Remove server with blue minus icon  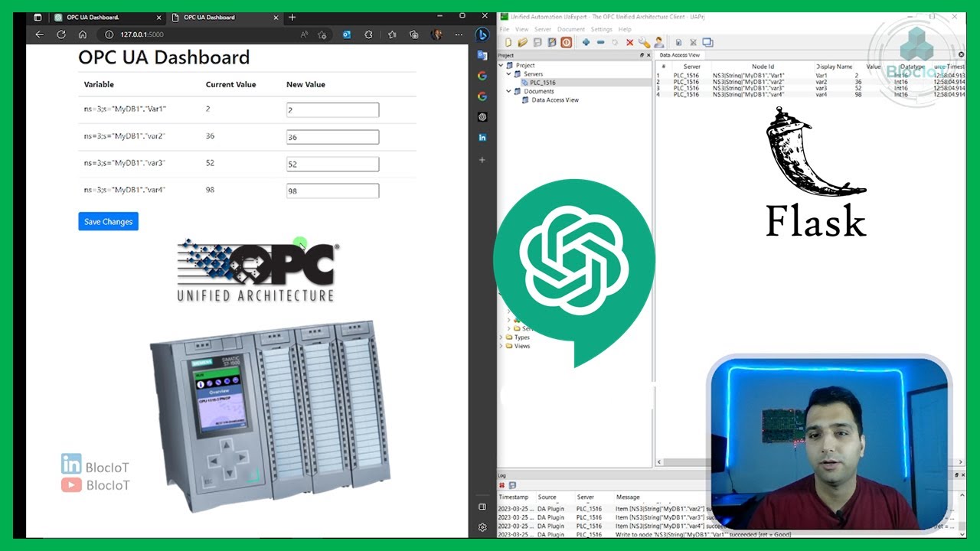click(600, 43)
